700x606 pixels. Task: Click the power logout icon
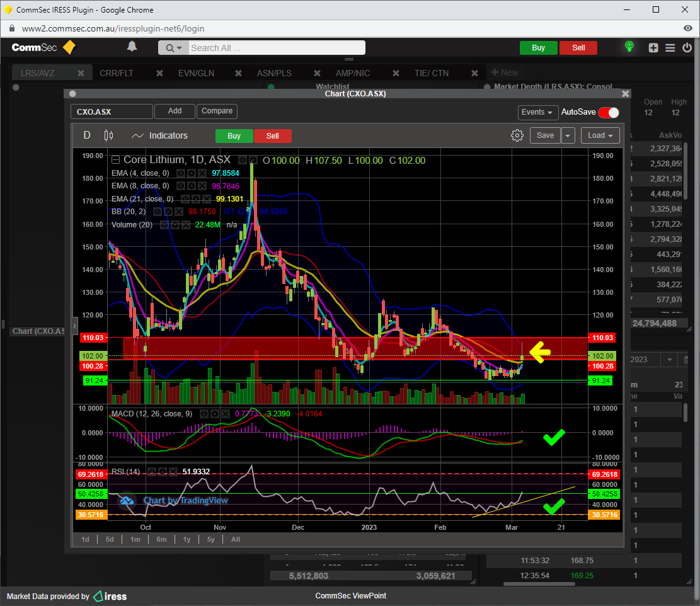point(687,47)
